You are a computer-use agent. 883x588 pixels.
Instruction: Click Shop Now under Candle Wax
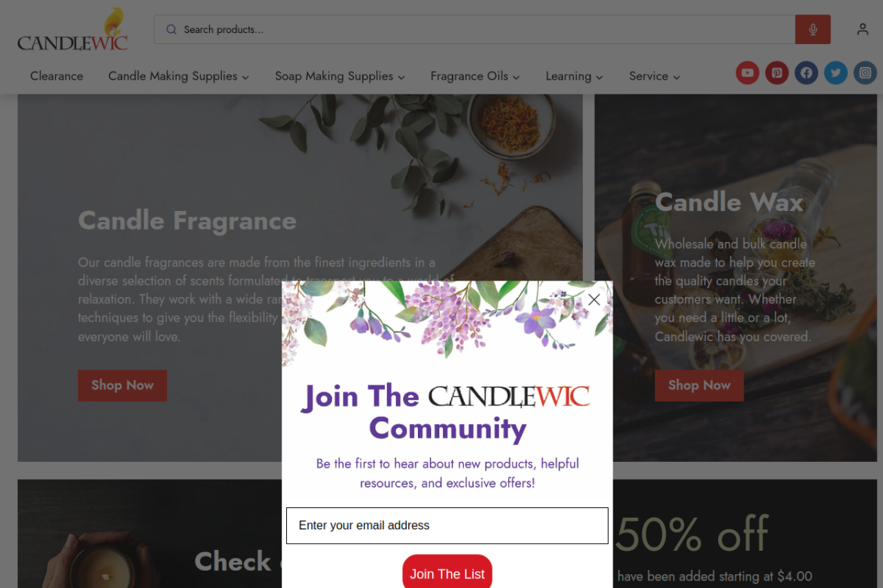click(699, 385)
